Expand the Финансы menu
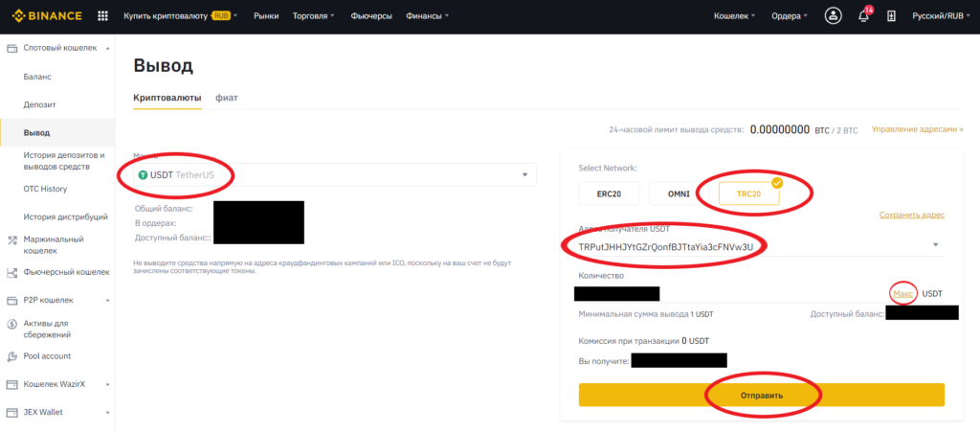Screen dimensions: 980x432 click(427, 16)
